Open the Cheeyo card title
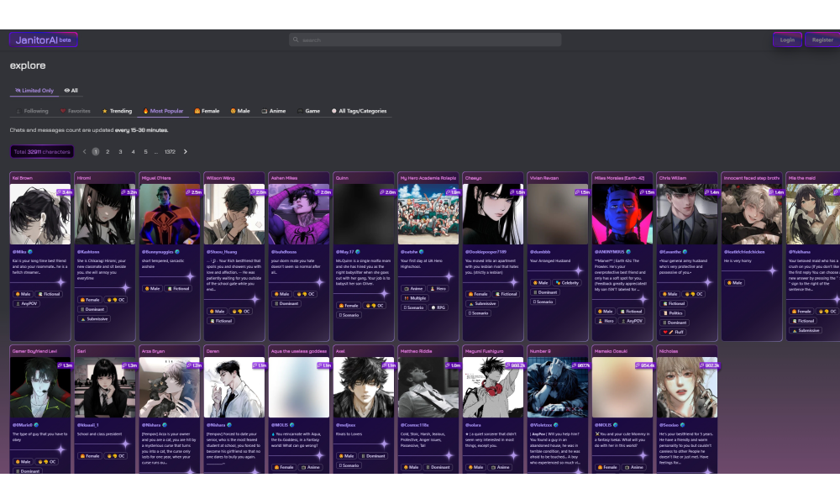This screenshot has height=504, width=840. (x=473, y=178)
